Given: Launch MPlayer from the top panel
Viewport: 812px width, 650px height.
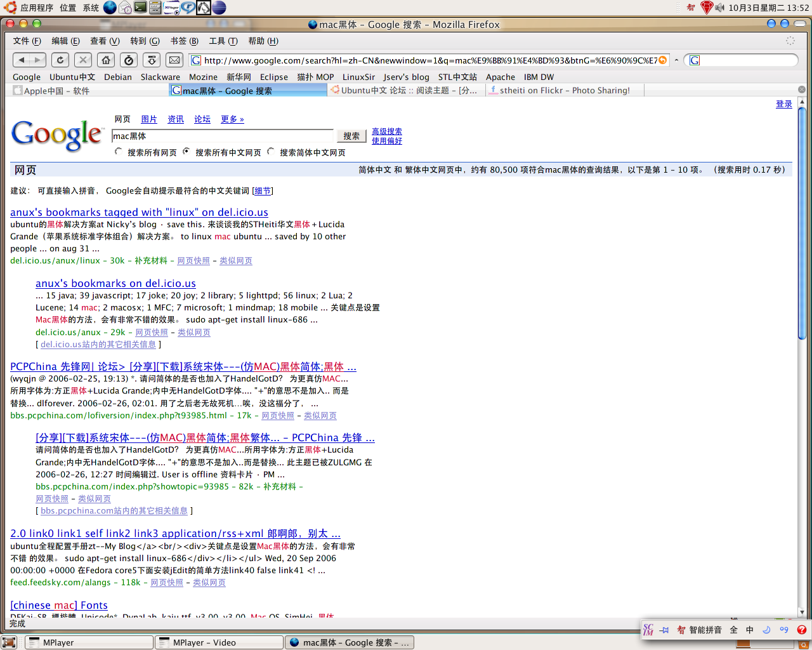Looking at the screenshot, I should [172, 8].
